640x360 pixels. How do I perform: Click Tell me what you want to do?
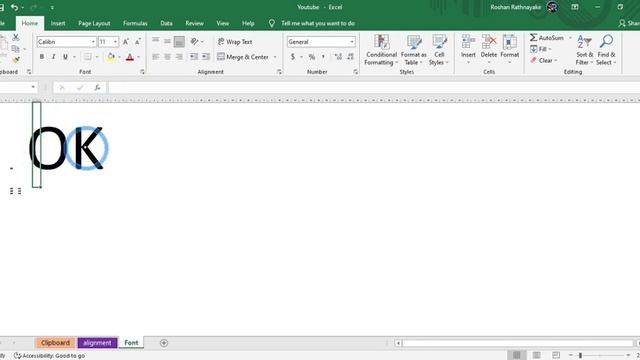coord(318,23)
